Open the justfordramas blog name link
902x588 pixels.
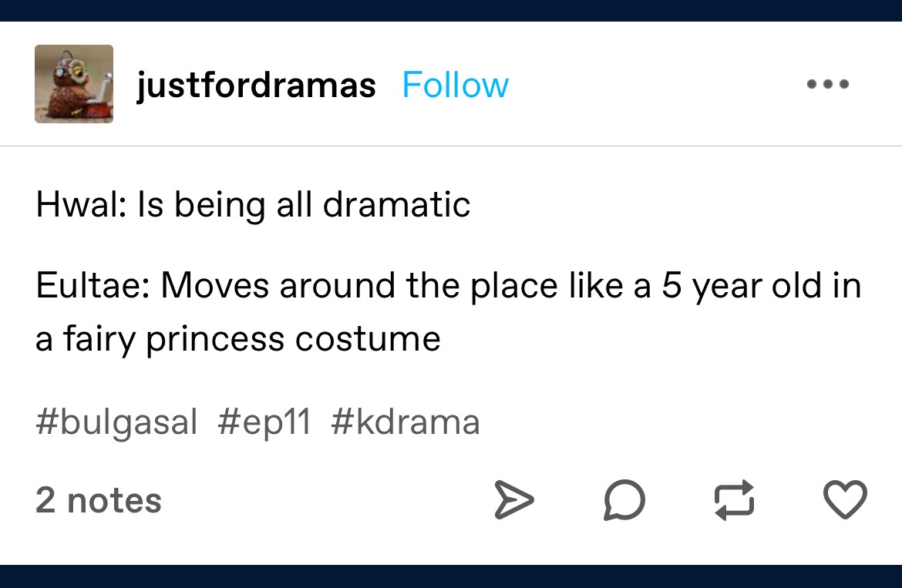[256, 85]
